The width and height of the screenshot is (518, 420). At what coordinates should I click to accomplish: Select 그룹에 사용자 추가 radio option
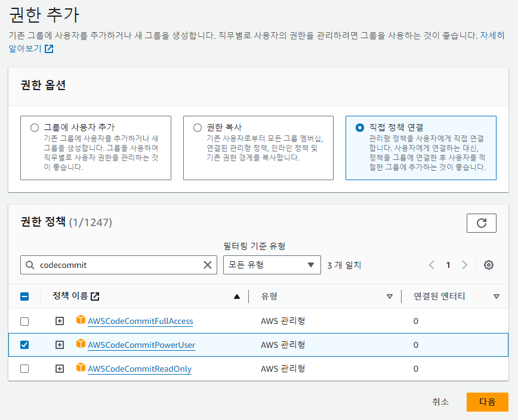click(x=35, y=128)
